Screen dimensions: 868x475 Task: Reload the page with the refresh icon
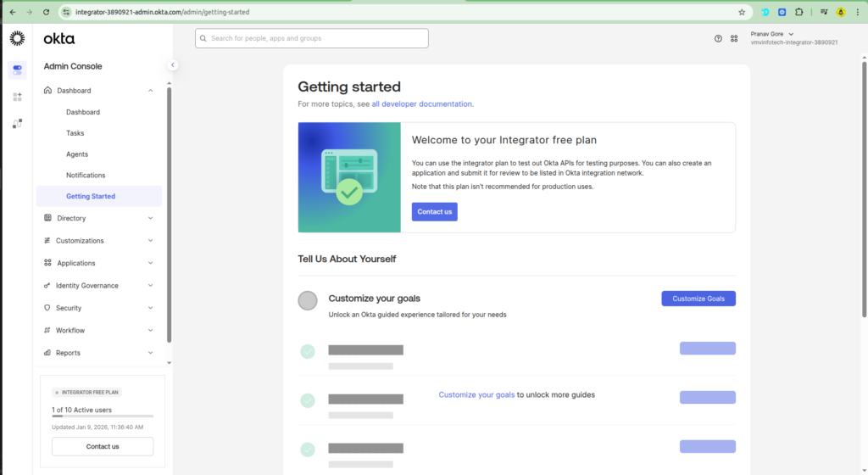click(x=46, y=12)
